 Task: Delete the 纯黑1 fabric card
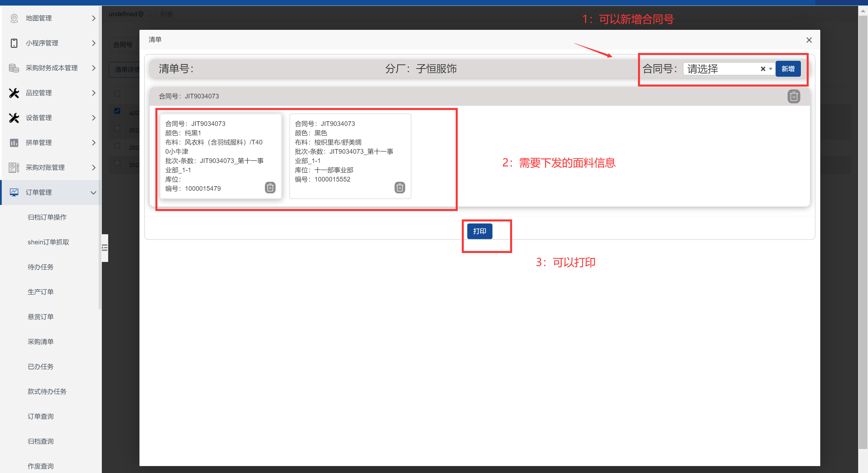270,188
